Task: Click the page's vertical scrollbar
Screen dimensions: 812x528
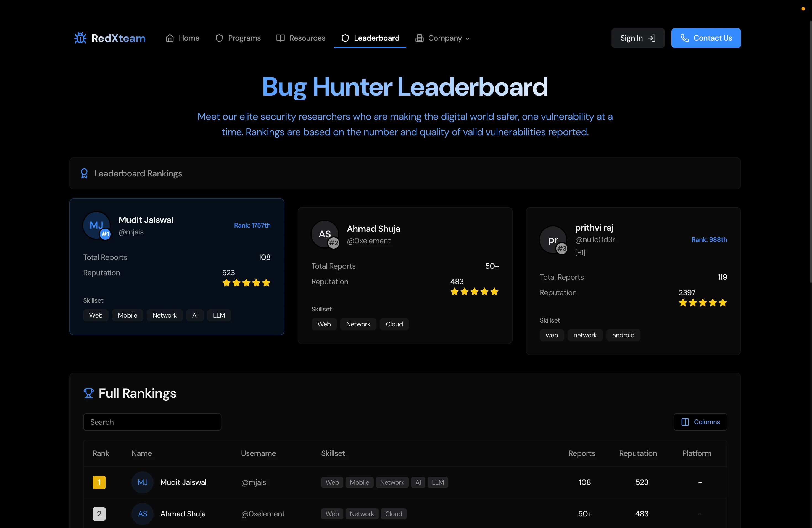Action: [810, 152]
